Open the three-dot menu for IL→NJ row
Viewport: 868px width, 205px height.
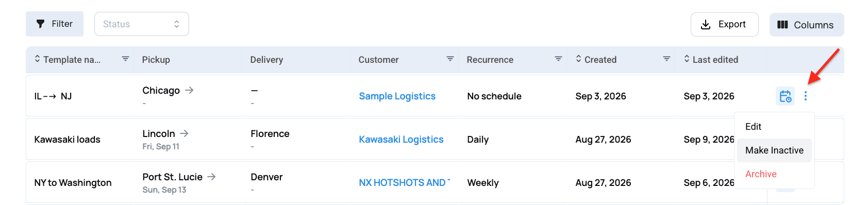click(x=806, y=96)
